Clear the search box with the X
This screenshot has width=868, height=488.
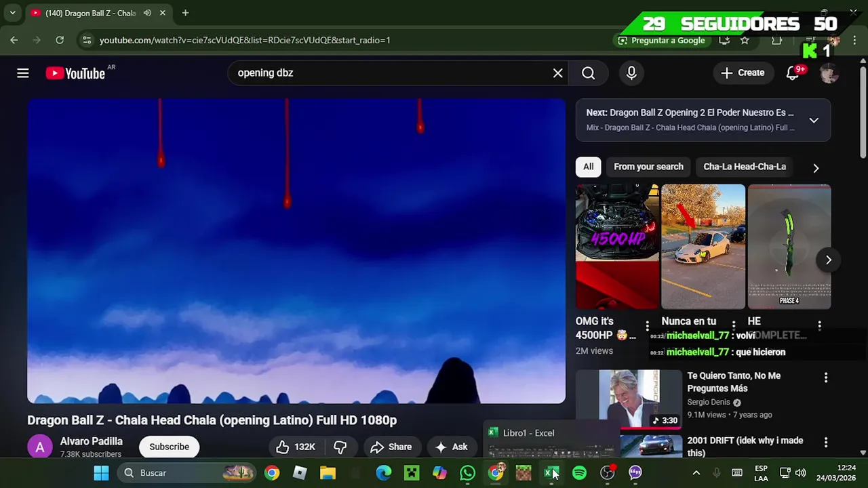click(x=557, y=73)
